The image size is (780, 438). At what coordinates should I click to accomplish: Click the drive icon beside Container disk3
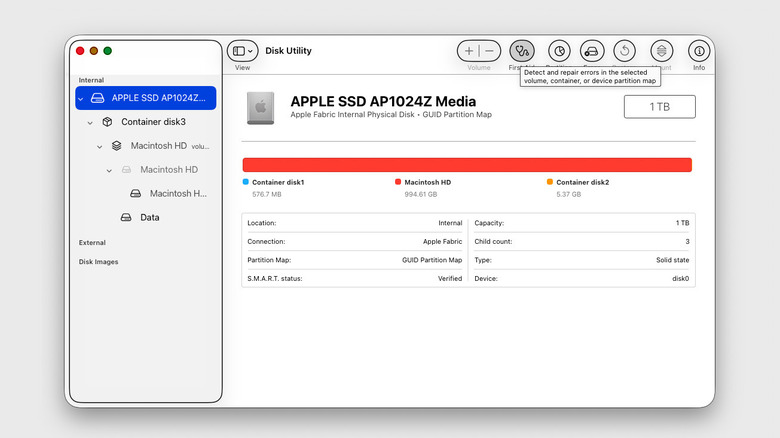click(107, 122)
